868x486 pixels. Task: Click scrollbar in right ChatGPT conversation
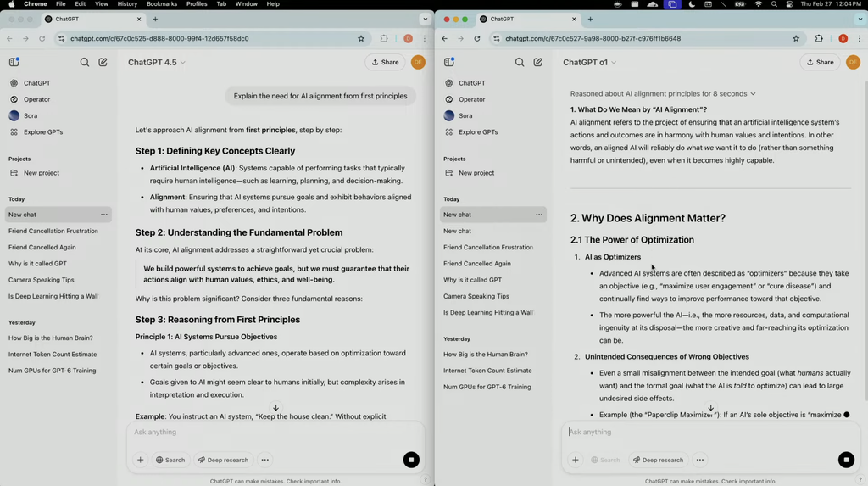tap(865, 241)
